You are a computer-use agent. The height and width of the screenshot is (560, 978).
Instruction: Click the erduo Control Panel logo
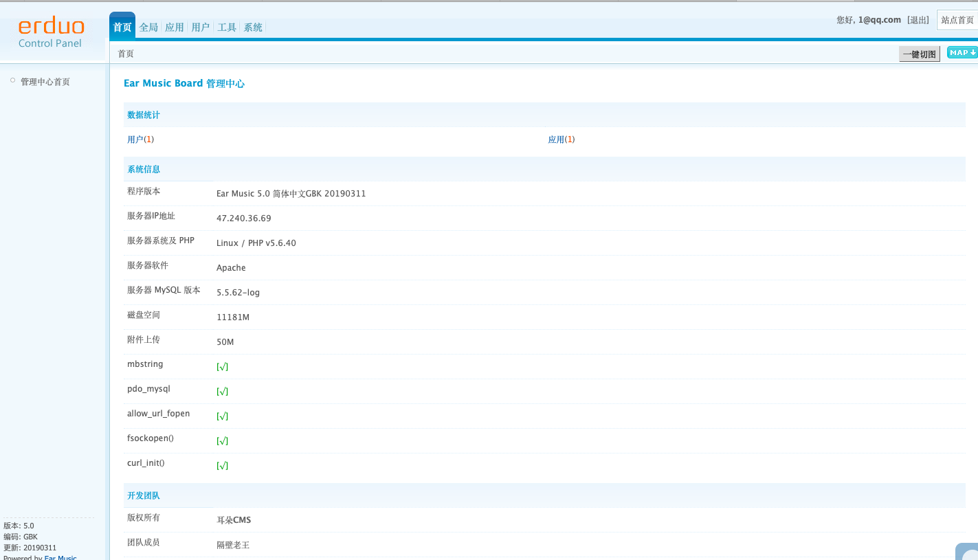51,34
